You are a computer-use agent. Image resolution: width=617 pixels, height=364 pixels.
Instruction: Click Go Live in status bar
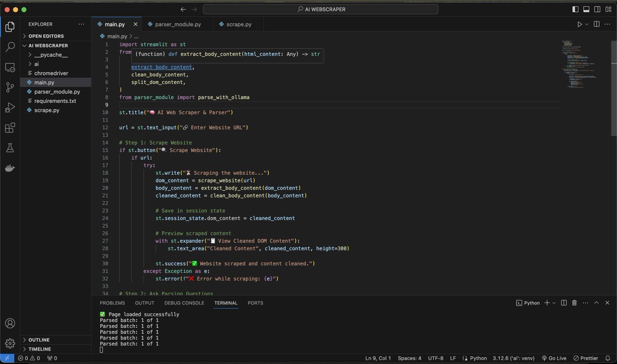554,358
